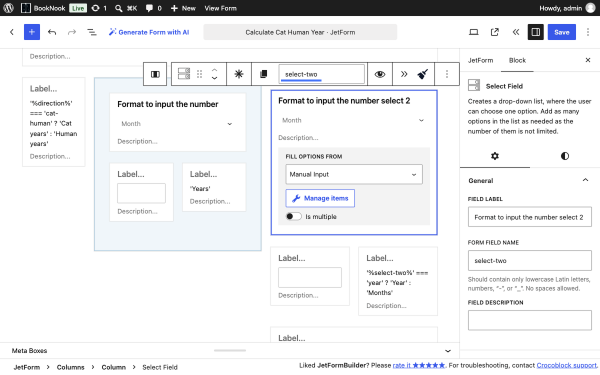The image size is (600, 375).
Task: Go back using the left chevron
Action: tap(12, 32)
